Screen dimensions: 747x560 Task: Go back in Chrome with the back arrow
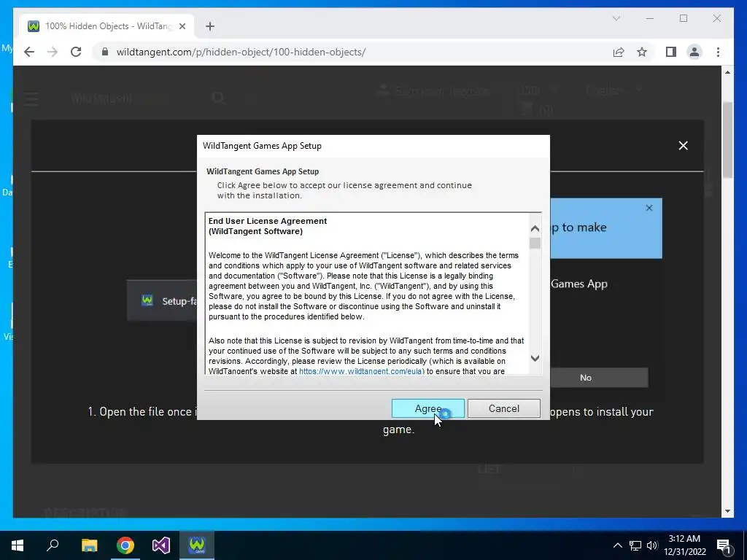pyautogui.click(x=29, y=52)
